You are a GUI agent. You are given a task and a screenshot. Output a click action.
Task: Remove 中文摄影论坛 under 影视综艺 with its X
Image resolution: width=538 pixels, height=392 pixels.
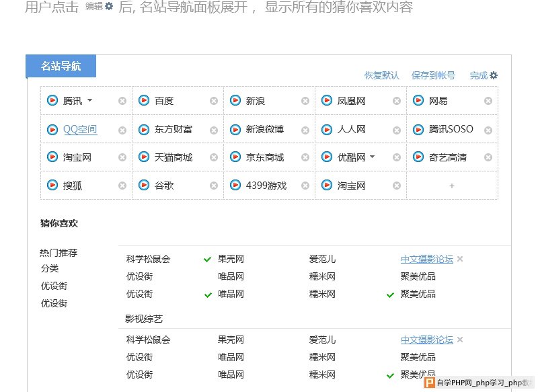pyautogui.click(x=460, y=340)
